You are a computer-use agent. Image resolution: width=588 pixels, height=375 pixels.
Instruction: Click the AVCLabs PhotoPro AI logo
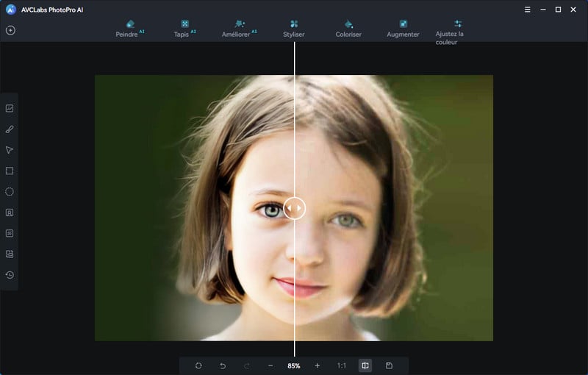pyautogui.click(x=11, y=10)
